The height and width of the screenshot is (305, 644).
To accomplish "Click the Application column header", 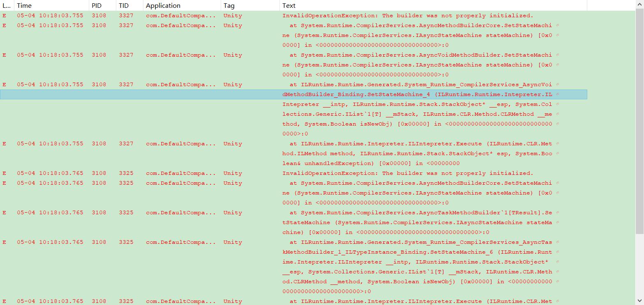I will click(164, 5).
